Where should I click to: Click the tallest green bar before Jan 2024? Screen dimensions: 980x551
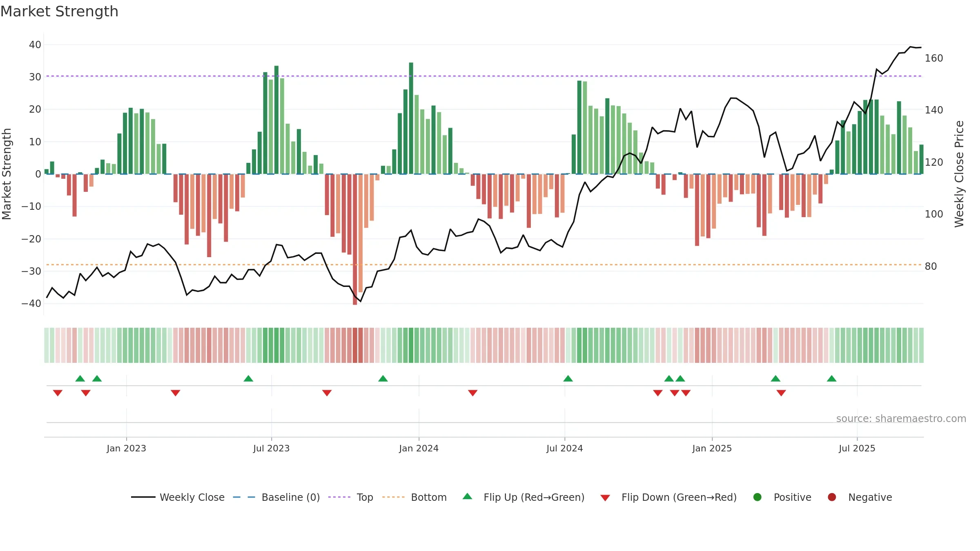click(x=411, y=118)
